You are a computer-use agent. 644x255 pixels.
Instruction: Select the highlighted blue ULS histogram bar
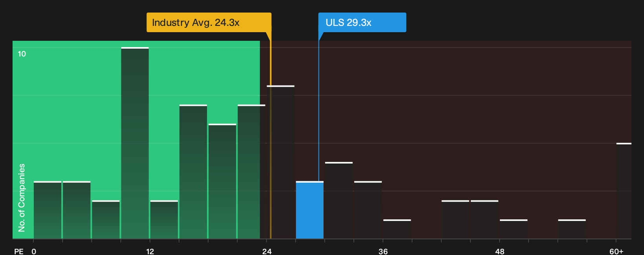click(x=310, y=210)
